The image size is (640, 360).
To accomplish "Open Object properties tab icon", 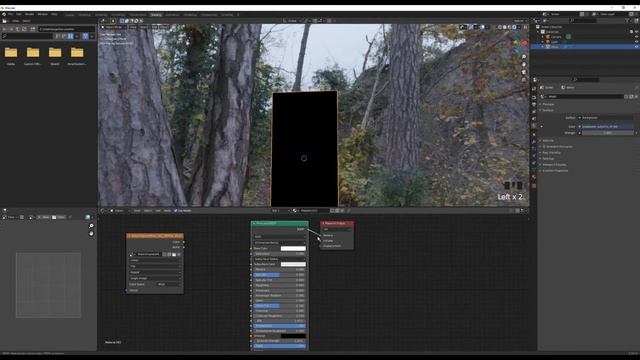I will (534, 134).
